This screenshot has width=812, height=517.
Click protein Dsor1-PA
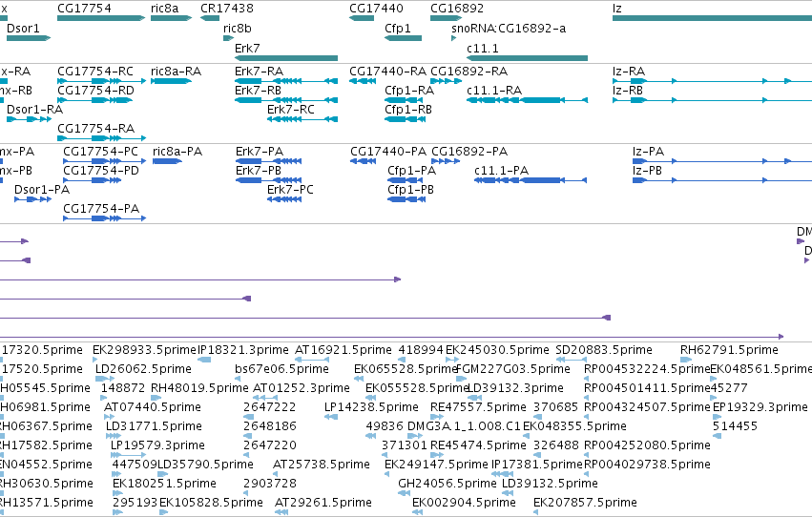[x=33, y=199]
